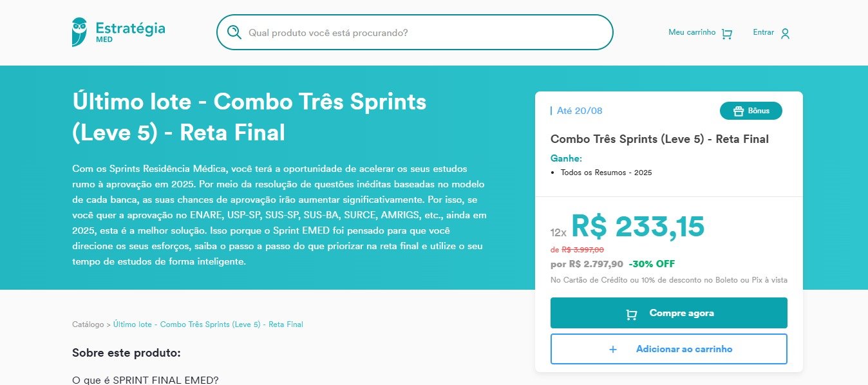This screenshot has height=385, width=868.
Task: Click the -30% OFF discount label
Action: 652,264
